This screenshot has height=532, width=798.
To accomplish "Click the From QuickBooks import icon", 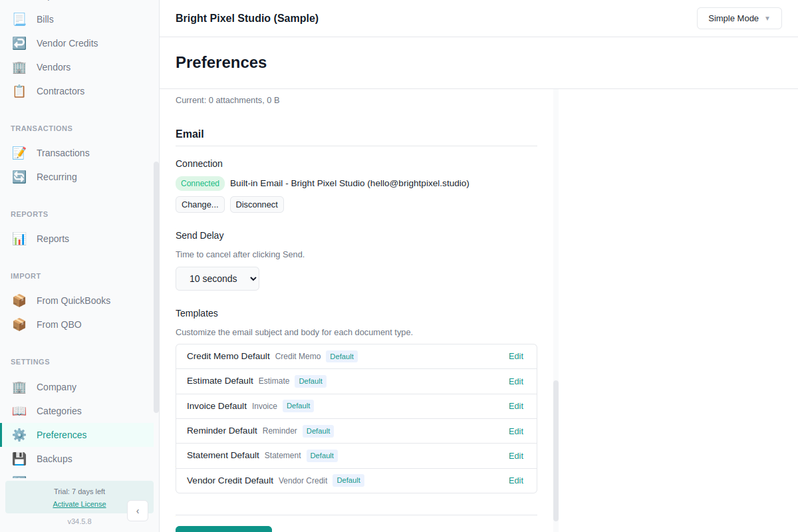I will coord(19,300).
